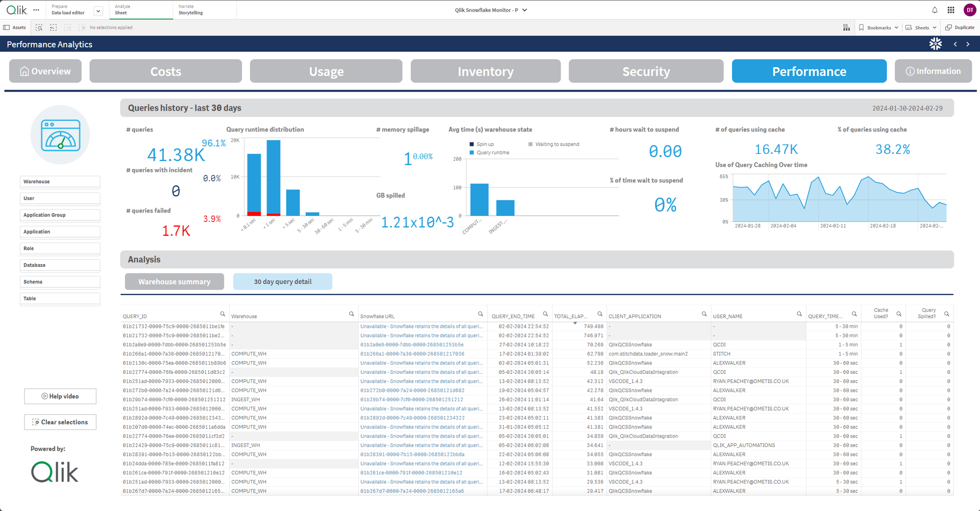Click the clear all selections toolbar icon
Viewport: 980px width, 511px height.
click(82, 27)
